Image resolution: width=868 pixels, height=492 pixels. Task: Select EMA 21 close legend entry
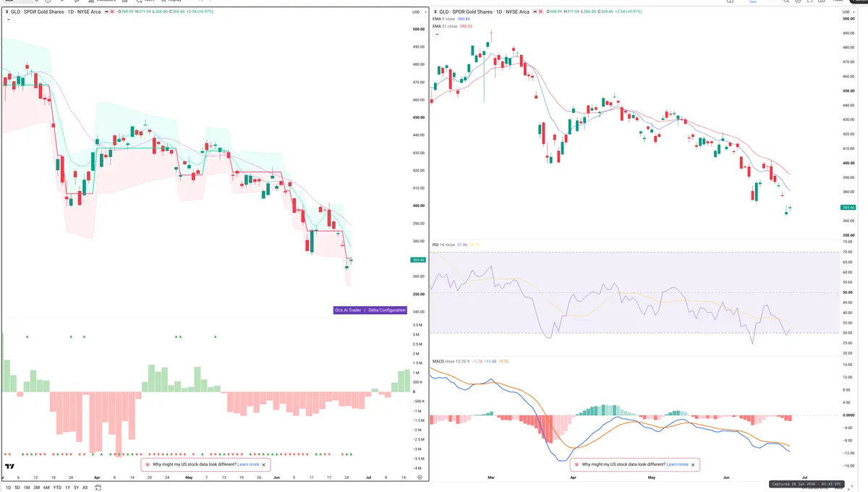[x=445, y=26]
